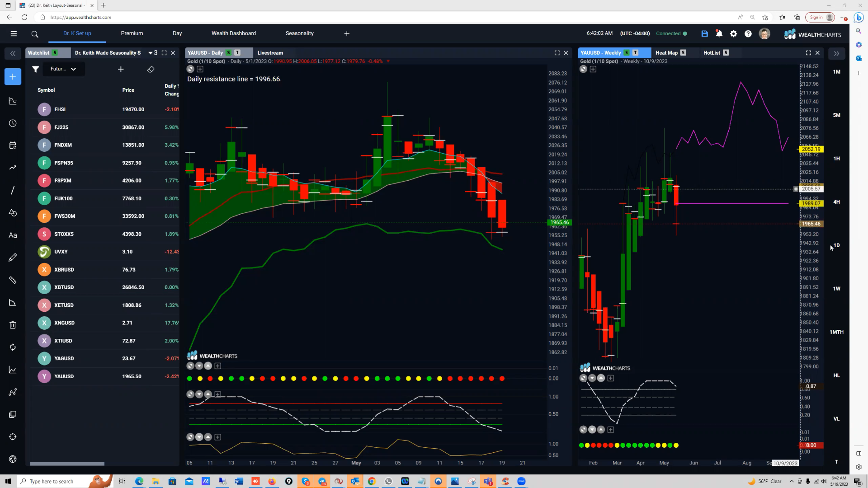
Task: Select the 4H timeframe button
Action: point(836,202)
